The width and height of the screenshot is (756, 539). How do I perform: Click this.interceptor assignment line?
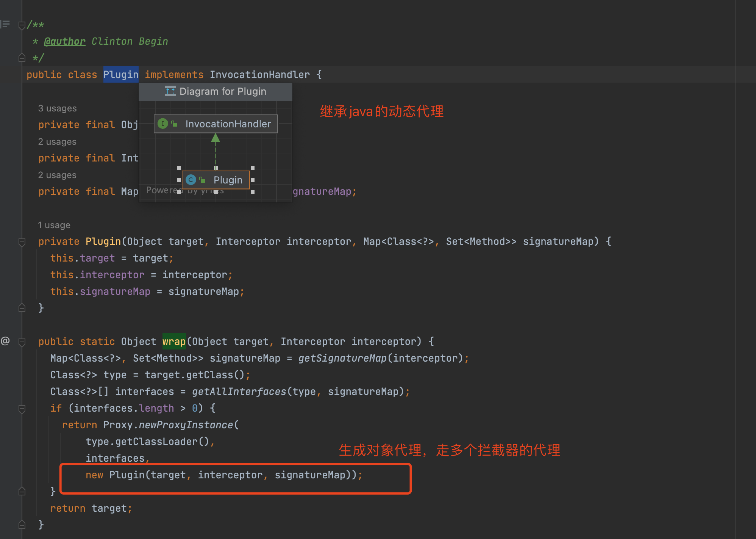coord(141,275)
